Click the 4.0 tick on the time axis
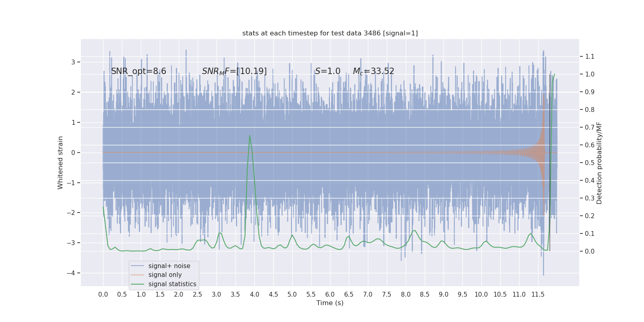Screen dimensions: 644x322 click(254, 294)
